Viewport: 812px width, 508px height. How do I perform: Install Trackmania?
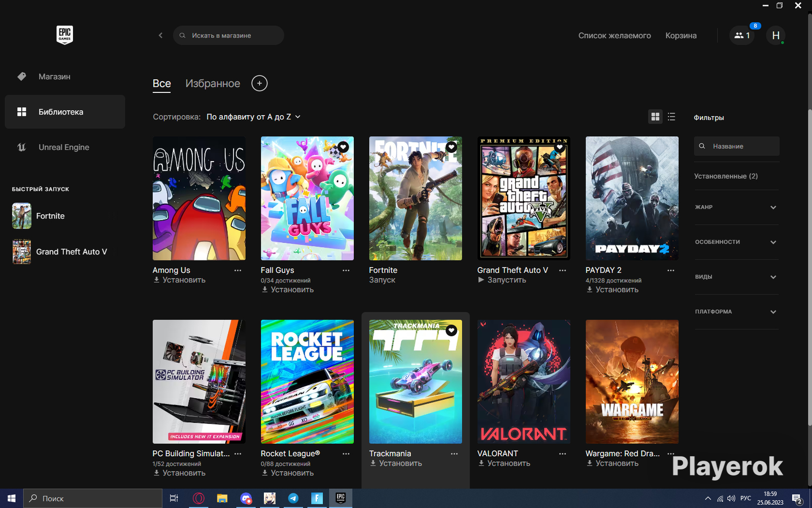pyautogui.click(x=396, y=463)
